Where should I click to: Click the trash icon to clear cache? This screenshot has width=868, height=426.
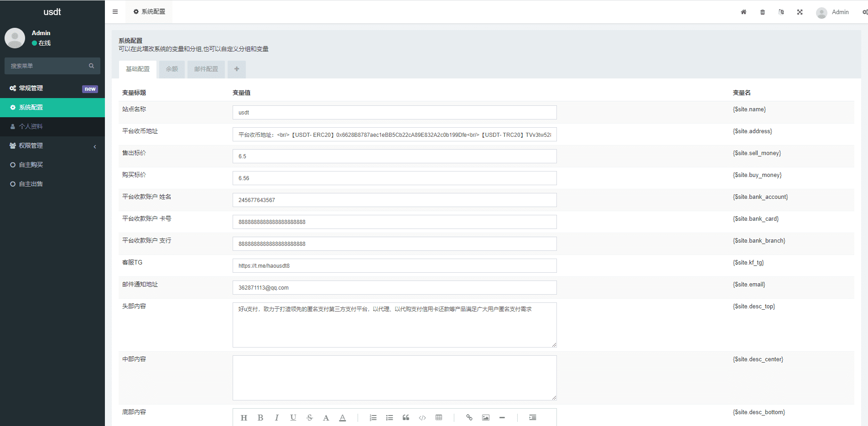pyautogui.click(x=763, y=12)
